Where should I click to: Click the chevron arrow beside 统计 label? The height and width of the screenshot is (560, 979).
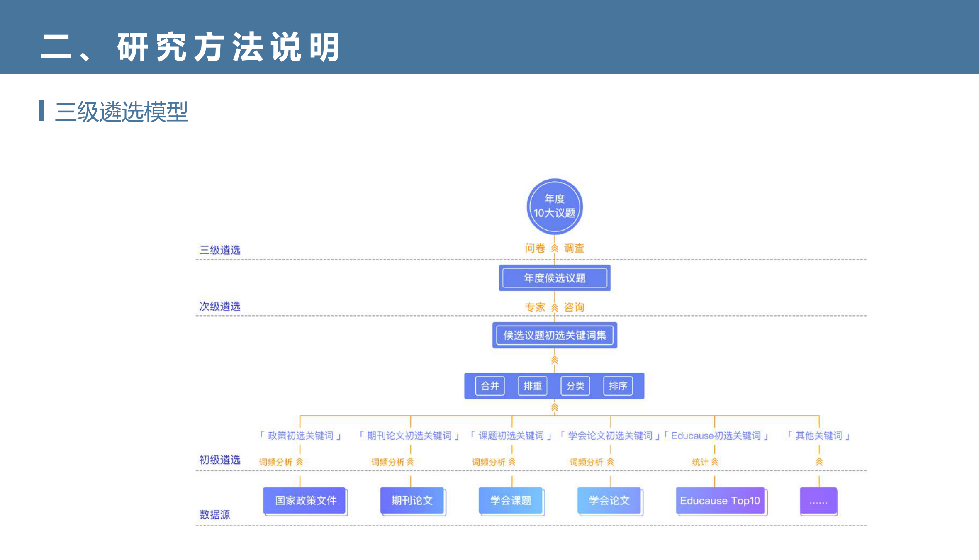[x=714, y=462]
